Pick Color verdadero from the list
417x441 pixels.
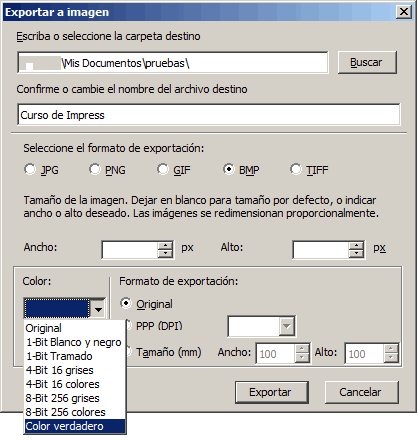pos(75,426)
